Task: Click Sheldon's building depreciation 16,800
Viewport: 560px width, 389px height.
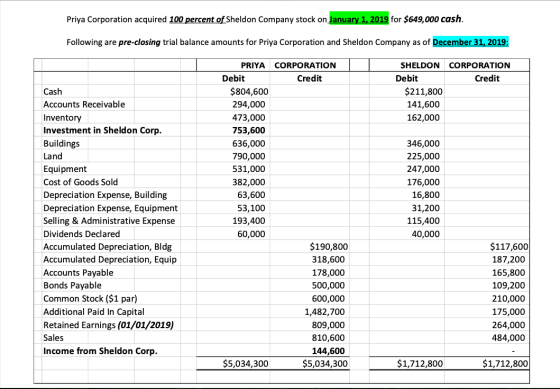Action: (426, 195)
